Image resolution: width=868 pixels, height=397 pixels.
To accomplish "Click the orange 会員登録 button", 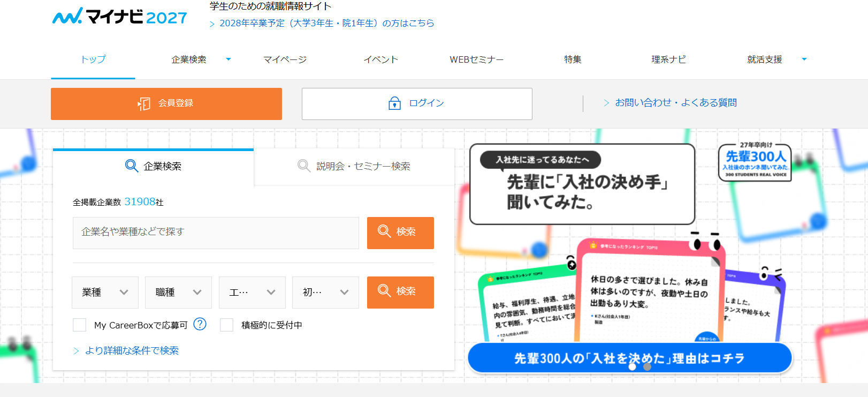I will click(166, 104).
